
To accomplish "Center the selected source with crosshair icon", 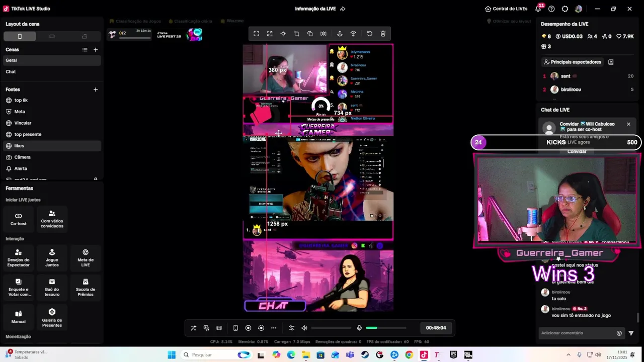I will point(283,34).
